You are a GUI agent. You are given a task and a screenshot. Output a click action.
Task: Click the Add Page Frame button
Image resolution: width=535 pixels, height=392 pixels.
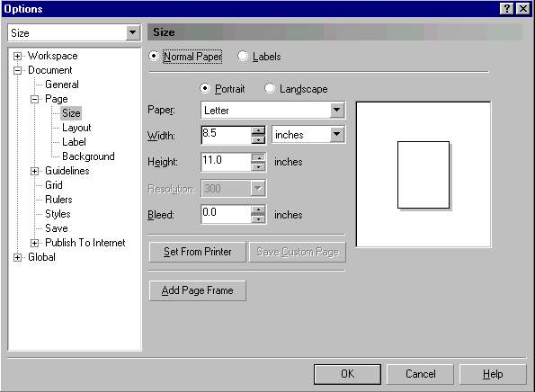tap(198, 290)
